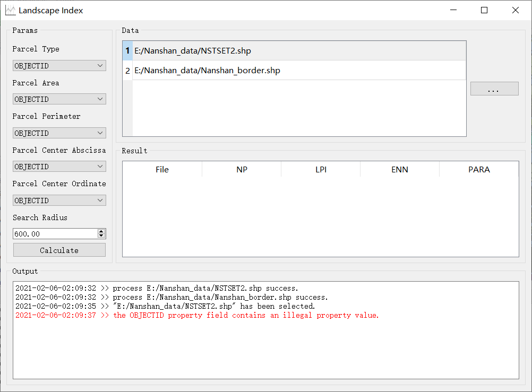532x392 pixels.
Task: Click row header number 2
Action: pos(127,71)
